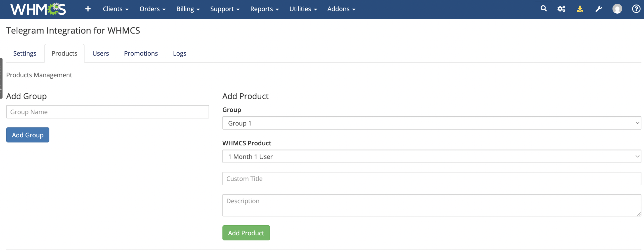Expand the Billing menu

tap(188, 9)
